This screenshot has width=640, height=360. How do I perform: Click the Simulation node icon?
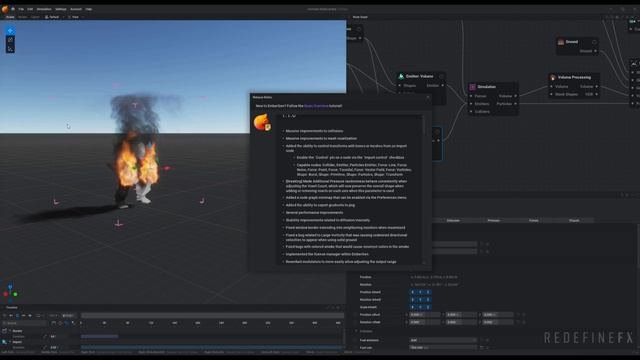[472, 87]
